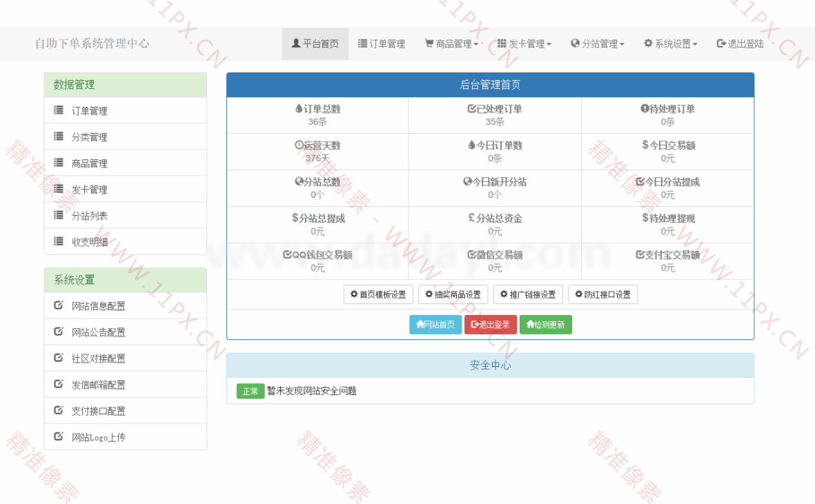Click gear icon on 防红接口设置
Screen dimensions: 815x504
tap(578, 294)
